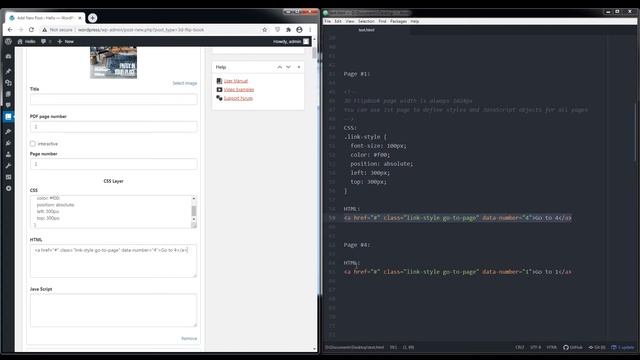This screenshot has width=640, height=360.
Task: Click CSS textarea scroll-up arrow
Action: [x=194, y=198]
